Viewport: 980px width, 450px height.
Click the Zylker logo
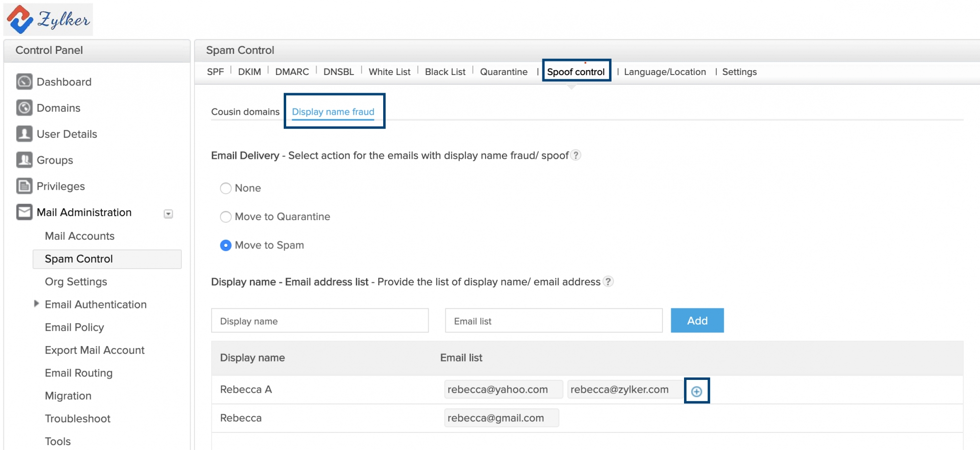click(x=48, y=20)
